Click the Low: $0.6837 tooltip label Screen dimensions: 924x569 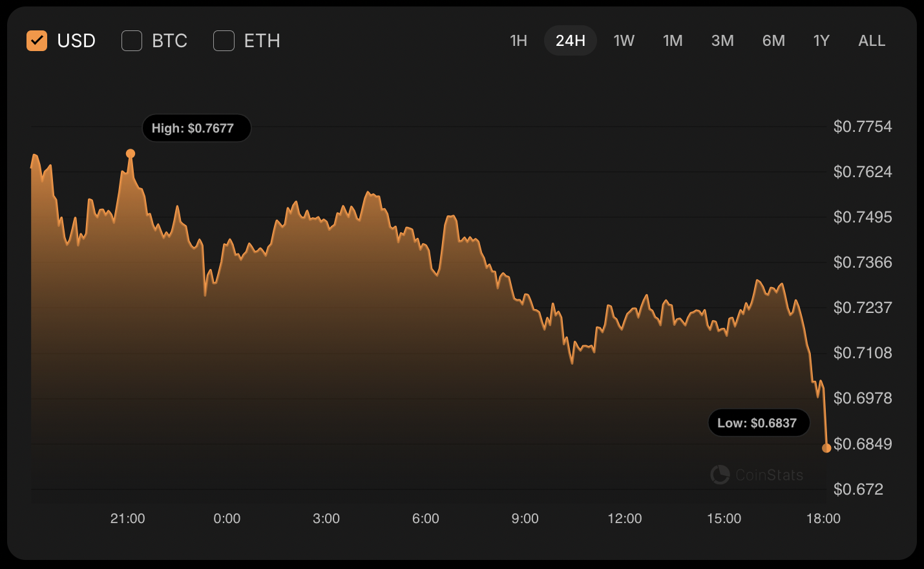pos(759,423)
